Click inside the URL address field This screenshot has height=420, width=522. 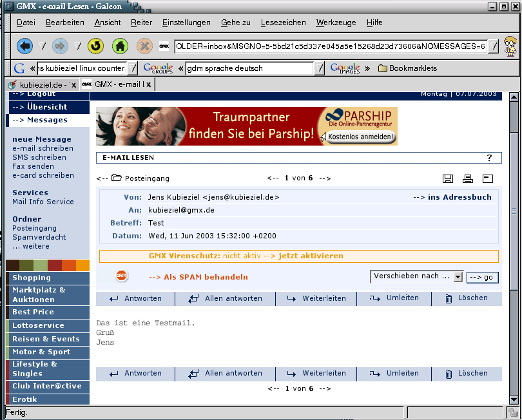tap(330, 46)
